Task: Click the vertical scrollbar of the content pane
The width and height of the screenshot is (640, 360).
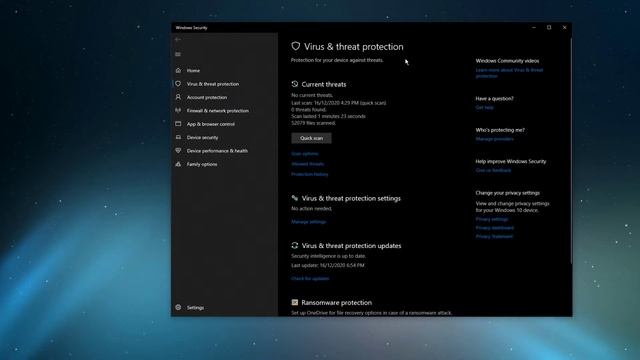Action: click(x=571, y=151)
